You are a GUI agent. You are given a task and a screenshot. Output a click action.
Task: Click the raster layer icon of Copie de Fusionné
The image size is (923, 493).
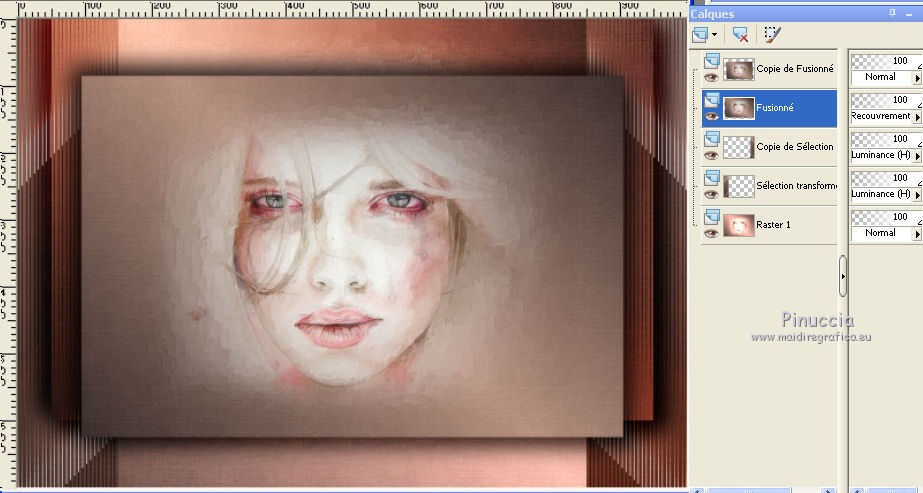coord(712,60)
